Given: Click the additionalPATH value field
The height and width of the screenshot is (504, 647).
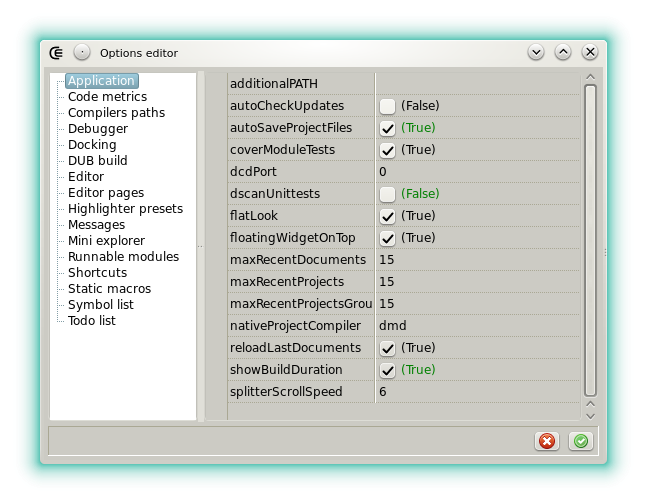Looking at the screenshot, I should [x=476, y=84].
